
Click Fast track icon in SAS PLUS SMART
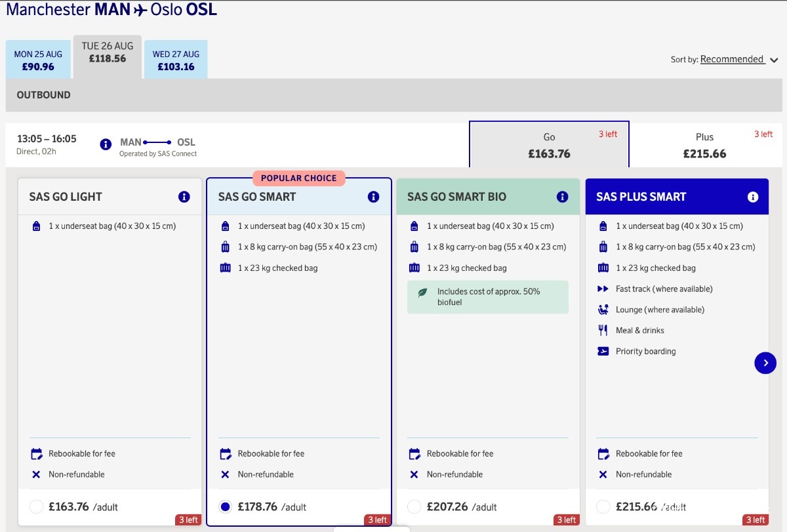tap(603, 289)
